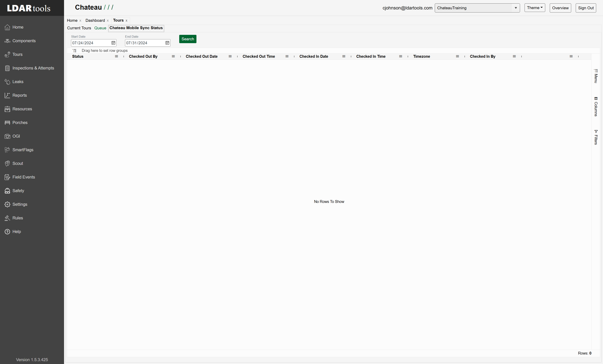Click the Overview button
Image resolution: width=603 pixels, height=364 pixels.
pyautogui.click(x=560, y=8)
